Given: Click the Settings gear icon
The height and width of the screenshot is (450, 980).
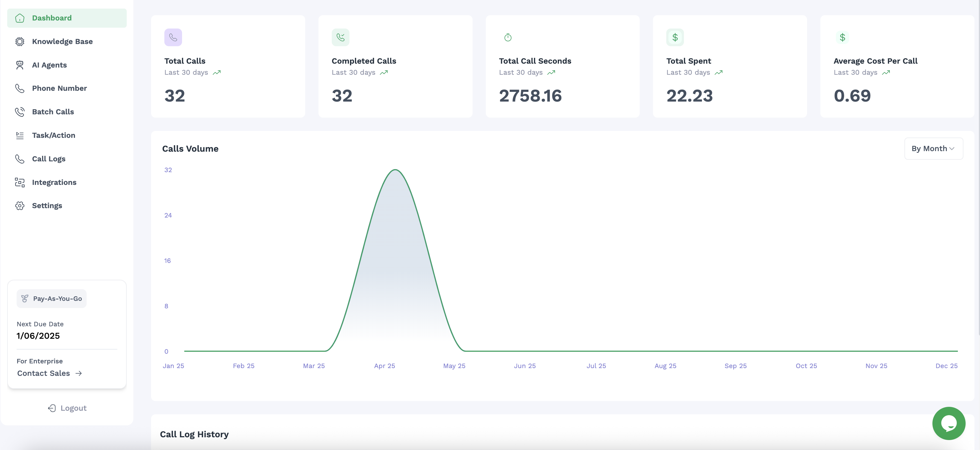Looking at the screenshot, I should 20,206.
